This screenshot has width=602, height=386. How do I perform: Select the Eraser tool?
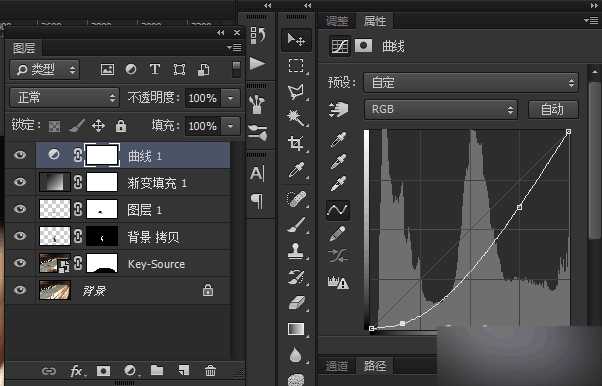[296, 303]
